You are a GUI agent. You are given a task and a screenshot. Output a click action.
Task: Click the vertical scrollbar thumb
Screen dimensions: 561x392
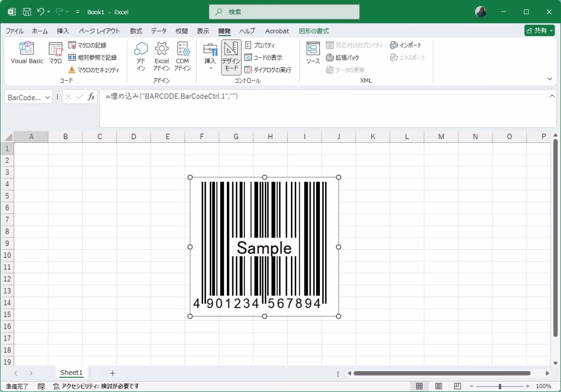tap(556, 238)
